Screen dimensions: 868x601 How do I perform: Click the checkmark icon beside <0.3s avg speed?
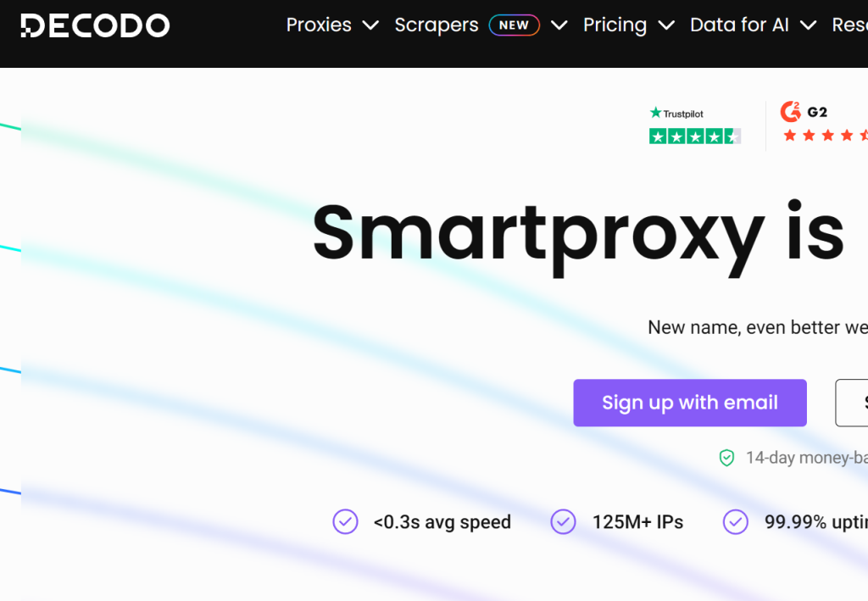coord(346,521)
